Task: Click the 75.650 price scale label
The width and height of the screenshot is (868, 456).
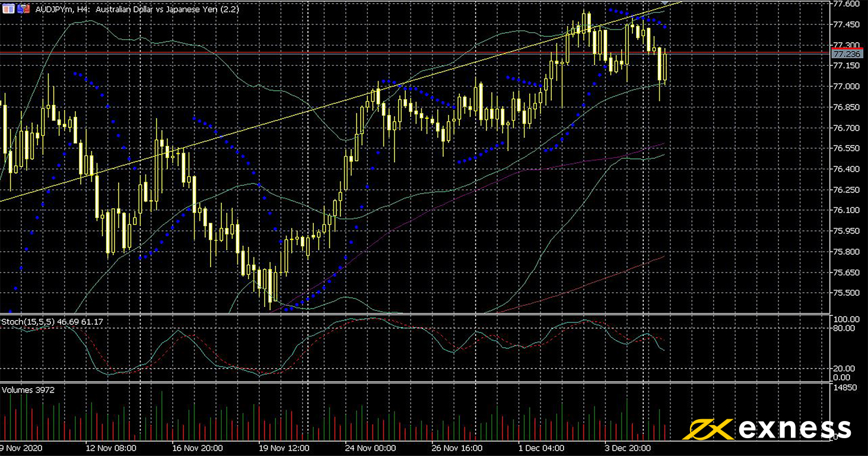Action: click(845, 273)
